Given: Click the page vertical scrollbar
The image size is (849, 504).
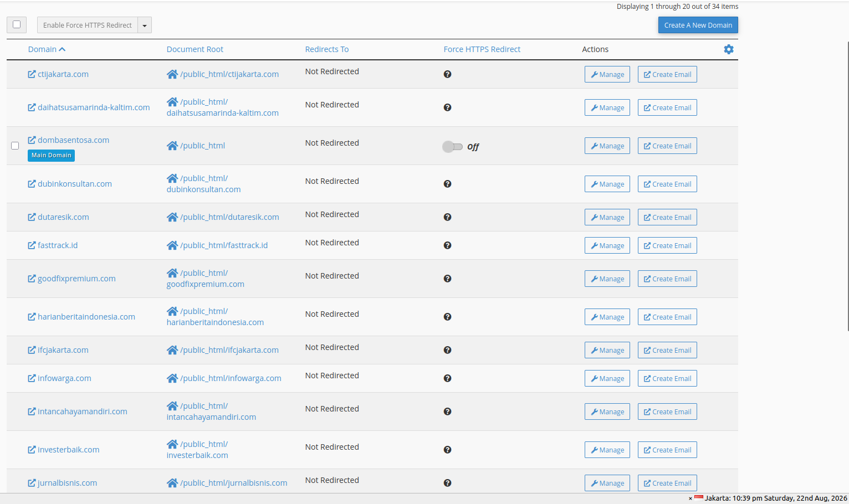Looking at the screenshot, I should pyautogui.click(x=847, y=186).
